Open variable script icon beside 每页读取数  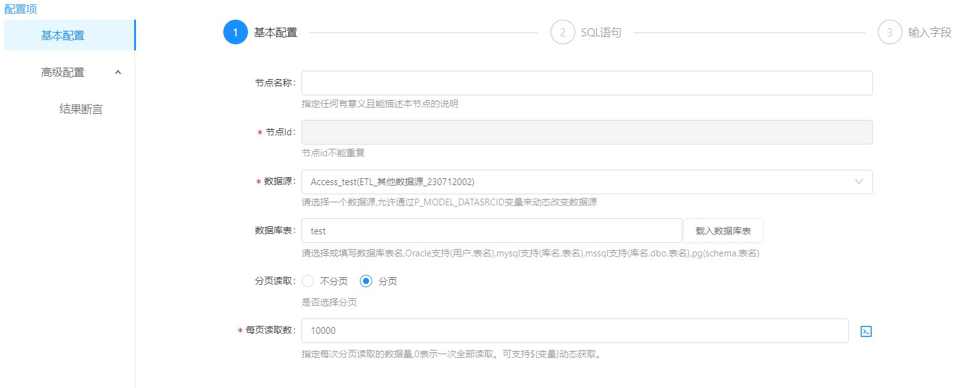(x=866, y=331)
